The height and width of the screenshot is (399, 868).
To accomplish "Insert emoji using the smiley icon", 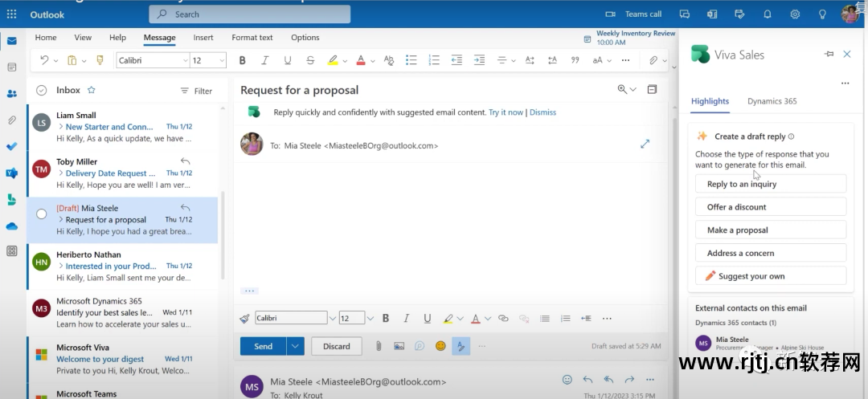I will point(440,346).
